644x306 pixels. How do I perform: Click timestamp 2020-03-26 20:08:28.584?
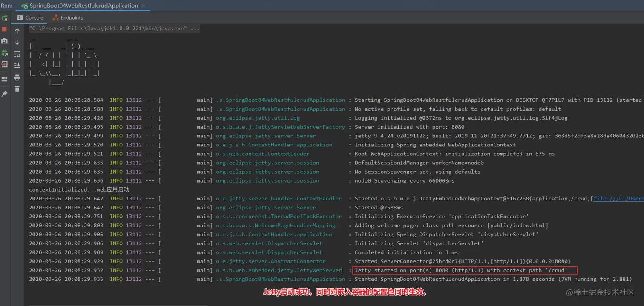pos(66,100)
